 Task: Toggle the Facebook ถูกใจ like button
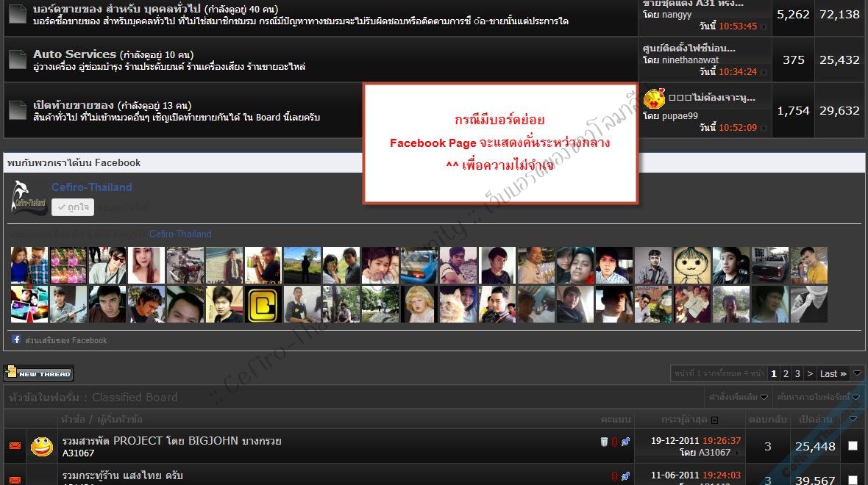click(73, 208)
